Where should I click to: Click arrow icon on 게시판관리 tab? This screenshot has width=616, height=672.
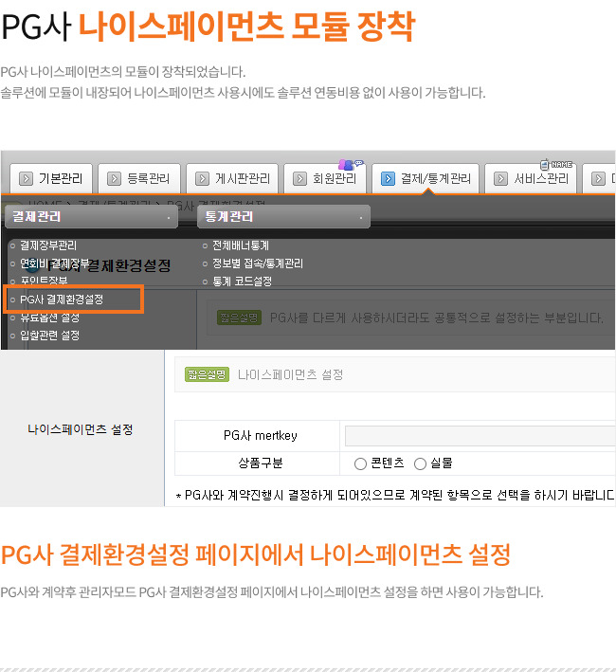[x=202, y=178]
